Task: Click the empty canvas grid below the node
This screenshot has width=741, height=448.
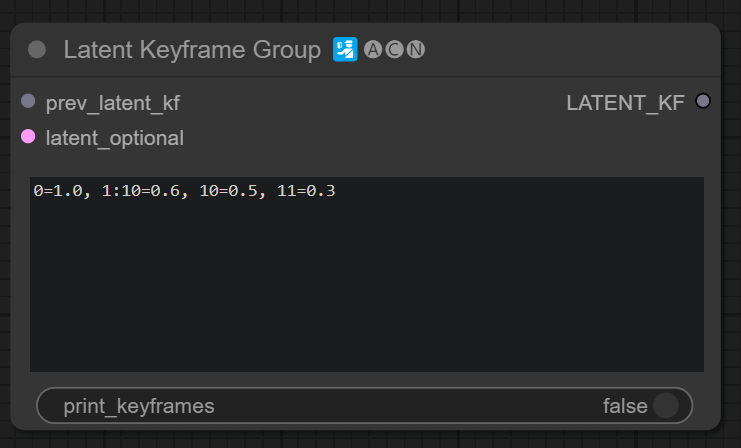Action: 370,440
